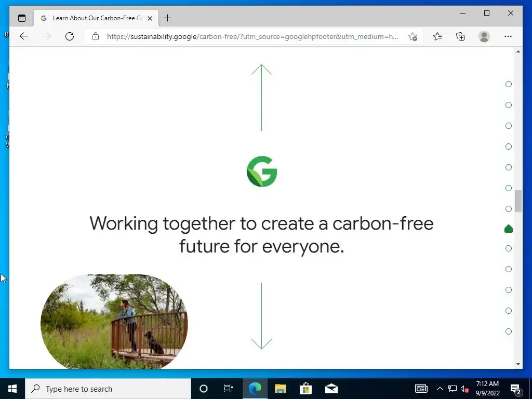Open the muted volume control
The width and height of the screenshot is (532, 399).
tap(465, 389)
